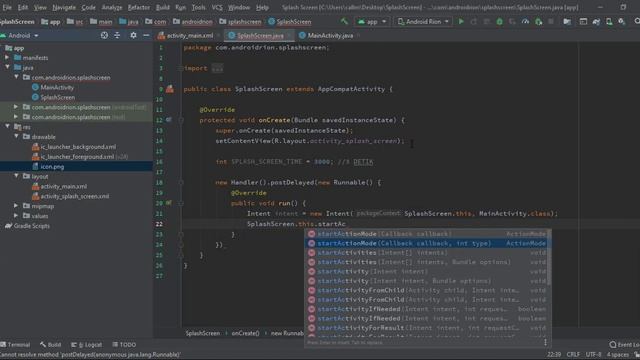Click the gutter icon on line 9
Image resolution: width=640 pixels, height=360 pixels.
point(170,89)
